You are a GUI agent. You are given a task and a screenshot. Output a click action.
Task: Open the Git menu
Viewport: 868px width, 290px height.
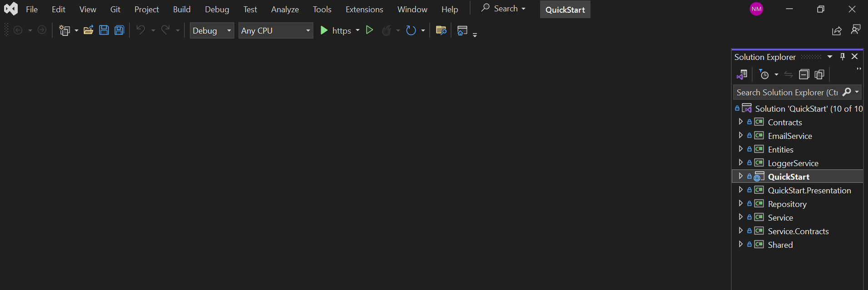115,9
